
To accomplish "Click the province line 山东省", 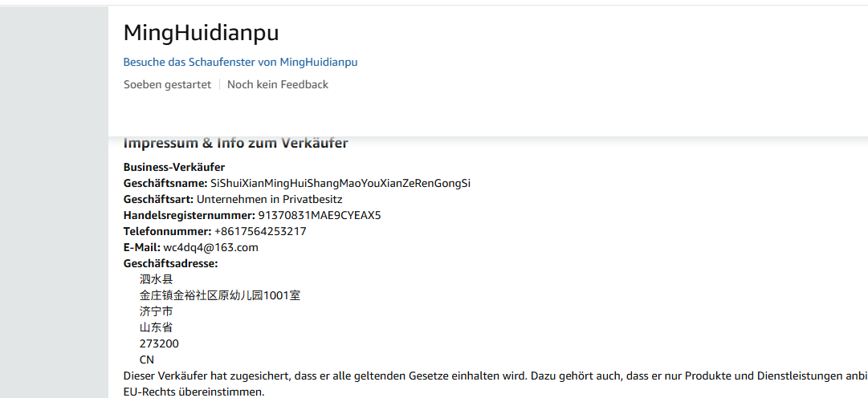I will 156,327.
